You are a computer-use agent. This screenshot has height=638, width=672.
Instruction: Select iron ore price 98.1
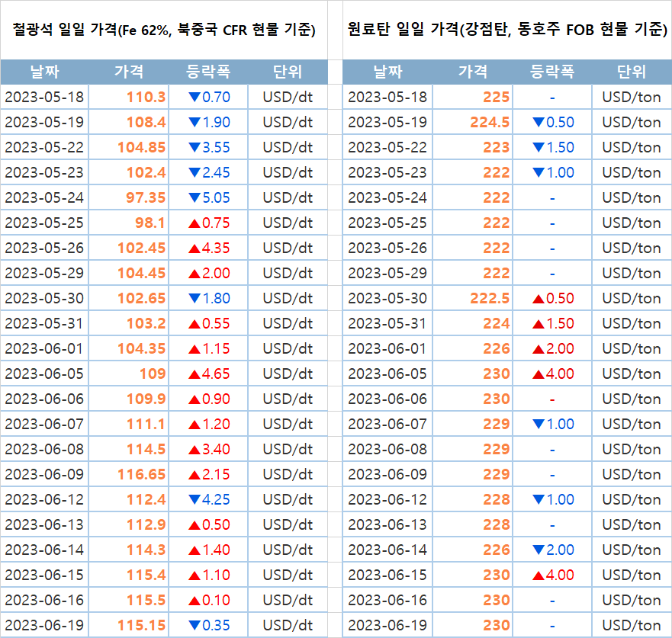150,223
